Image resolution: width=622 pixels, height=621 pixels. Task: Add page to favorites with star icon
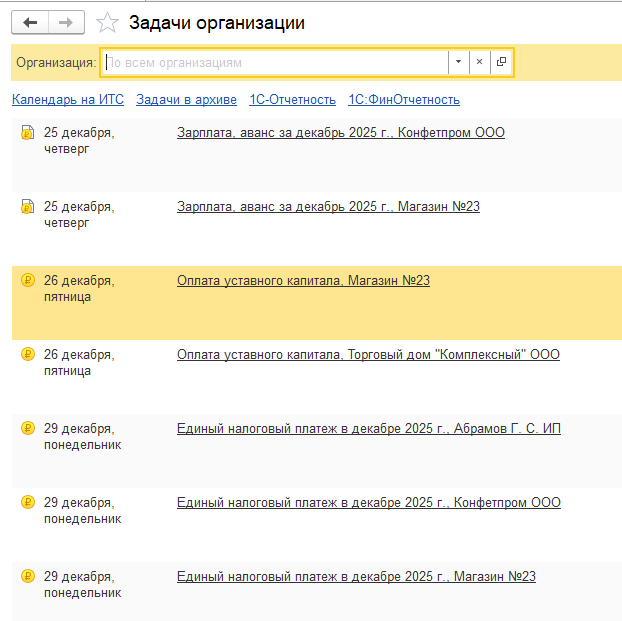[106, 22]
